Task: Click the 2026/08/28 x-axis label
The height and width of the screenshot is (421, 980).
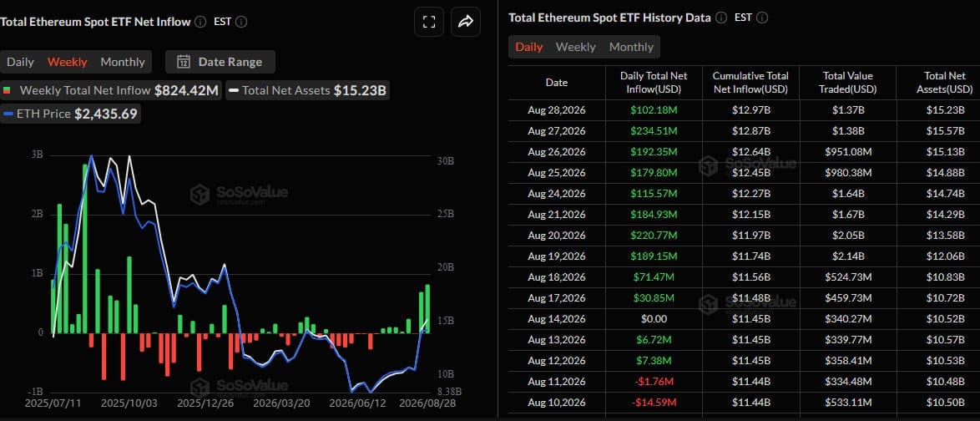Action: tap(428, 403)
